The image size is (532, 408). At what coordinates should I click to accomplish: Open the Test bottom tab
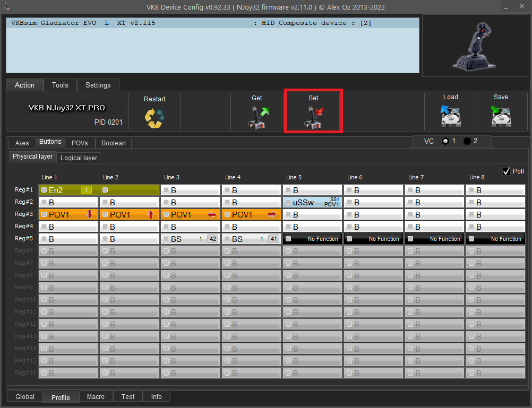coord(128,397)
